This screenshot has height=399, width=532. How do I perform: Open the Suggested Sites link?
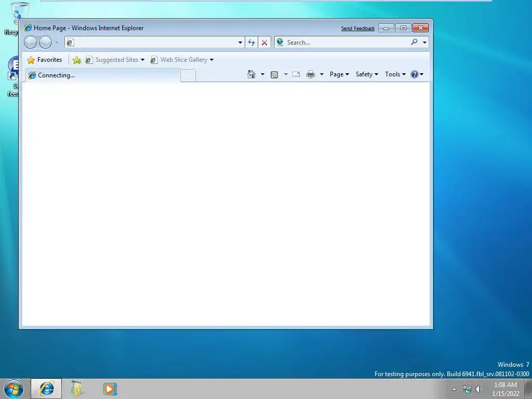115,60
